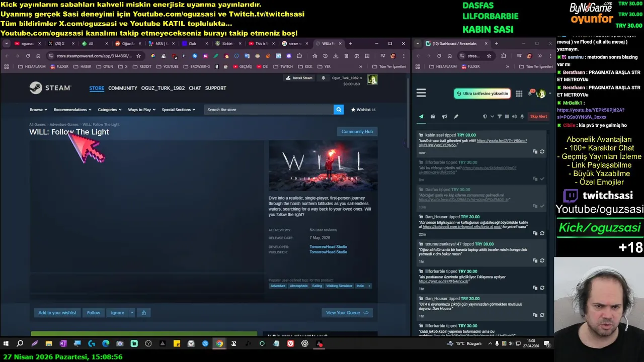Click the Follow button

94,313
